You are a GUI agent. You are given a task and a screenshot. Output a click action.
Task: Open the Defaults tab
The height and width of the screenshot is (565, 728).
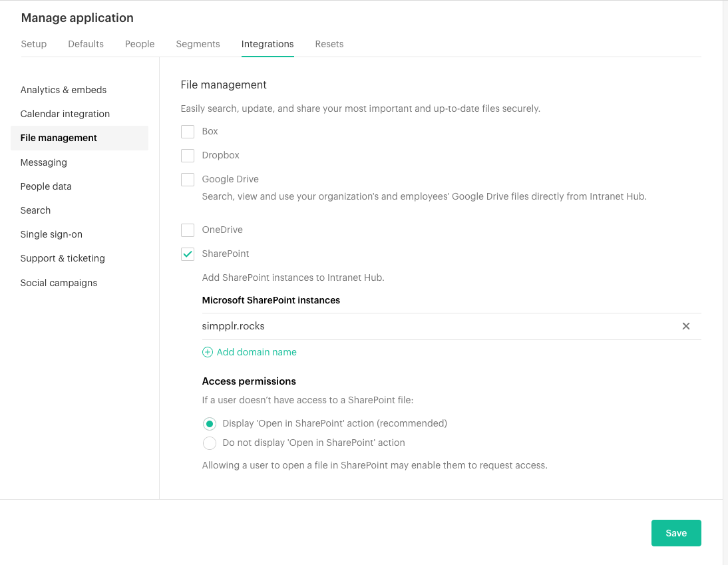pos(85,44)
